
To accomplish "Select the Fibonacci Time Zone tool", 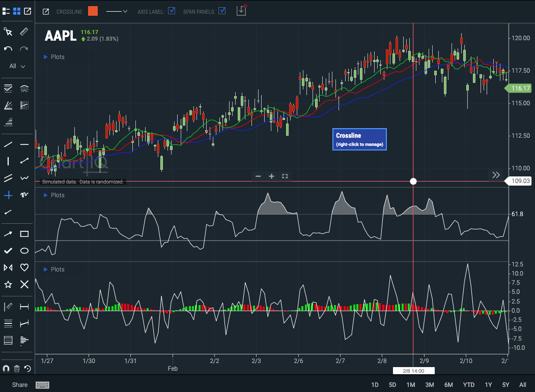I will (x=24, y=105).
